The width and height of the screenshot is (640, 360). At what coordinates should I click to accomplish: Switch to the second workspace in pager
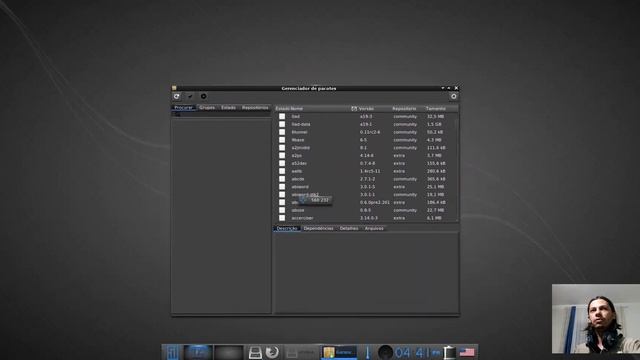[x=228, y=352]
